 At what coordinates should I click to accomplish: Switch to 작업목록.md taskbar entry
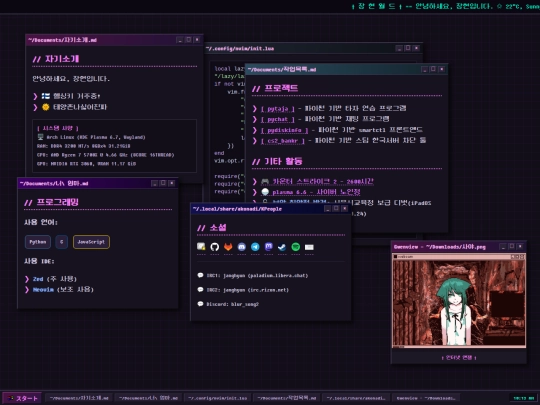point(287,398)
